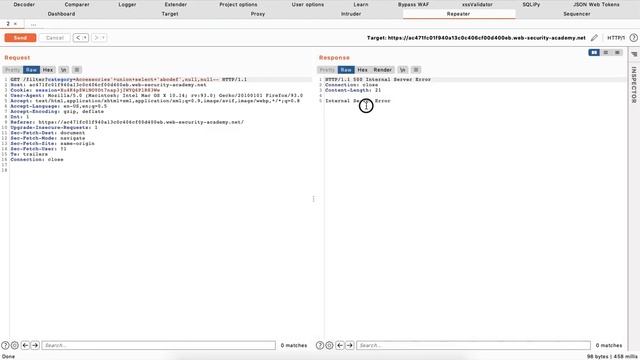Click the GET /filter request line
This screenshot has height=360, width=640.
click(129, 80)
